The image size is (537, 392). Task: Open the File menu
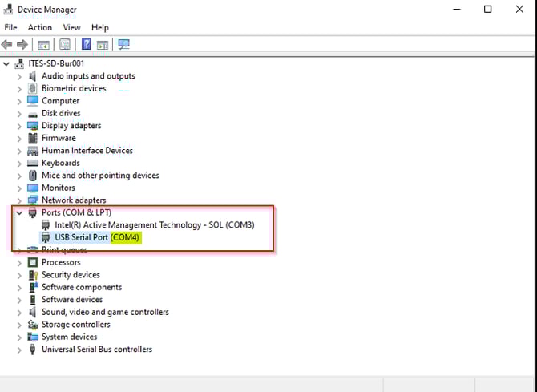coord(10,27)
